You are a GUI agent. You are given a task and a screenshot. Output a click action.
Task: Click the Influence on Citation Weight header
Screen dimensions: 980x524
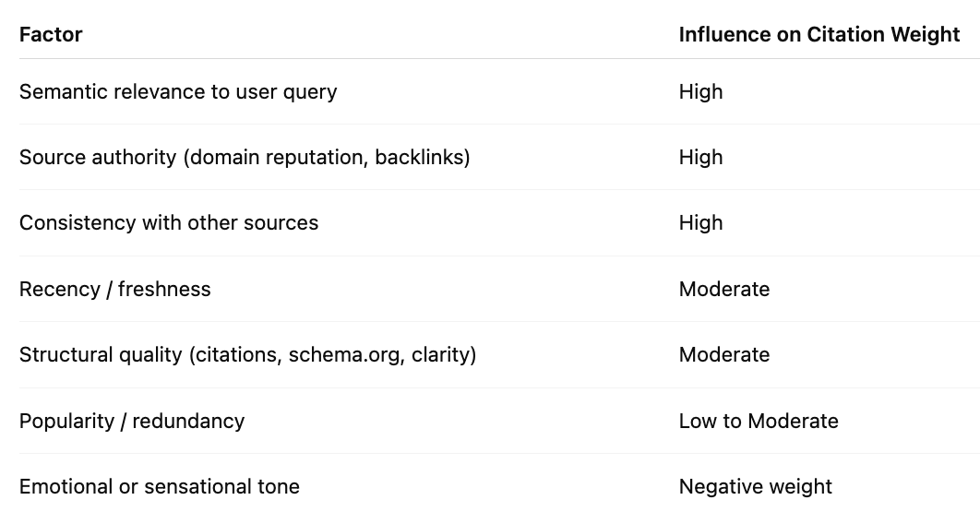pos(819,34)
